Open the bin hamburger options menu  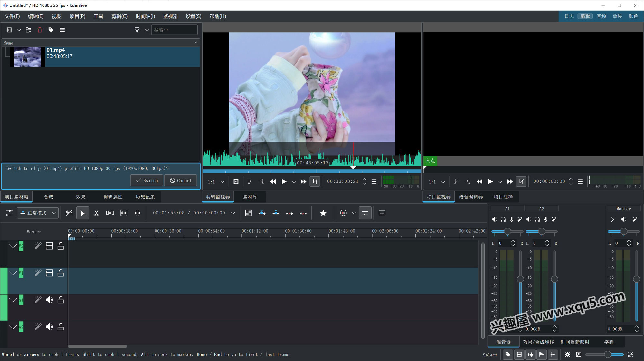[62, 30]
